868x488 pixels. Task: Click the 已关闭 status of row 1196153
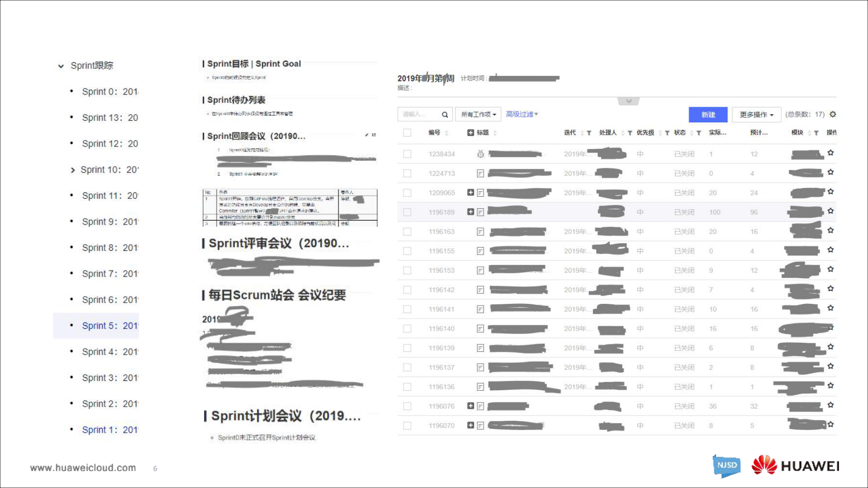[x=684, y=271]
